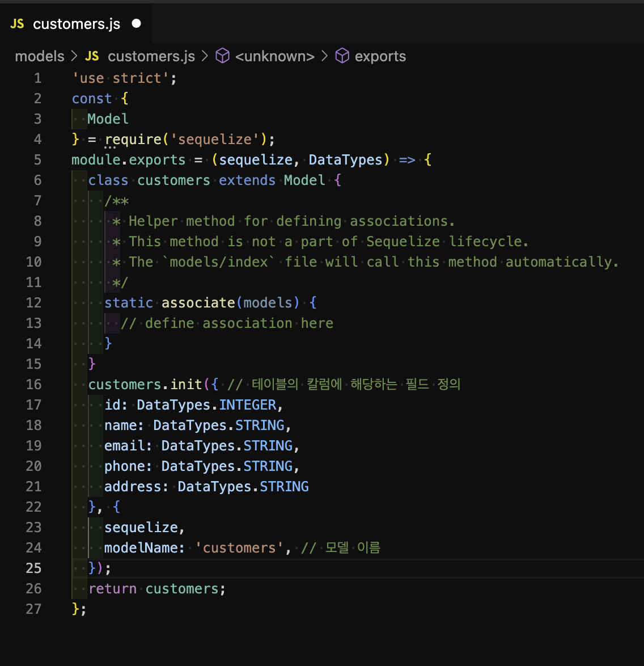Click line number 27 in the gutter

click(x=33, y=609)
